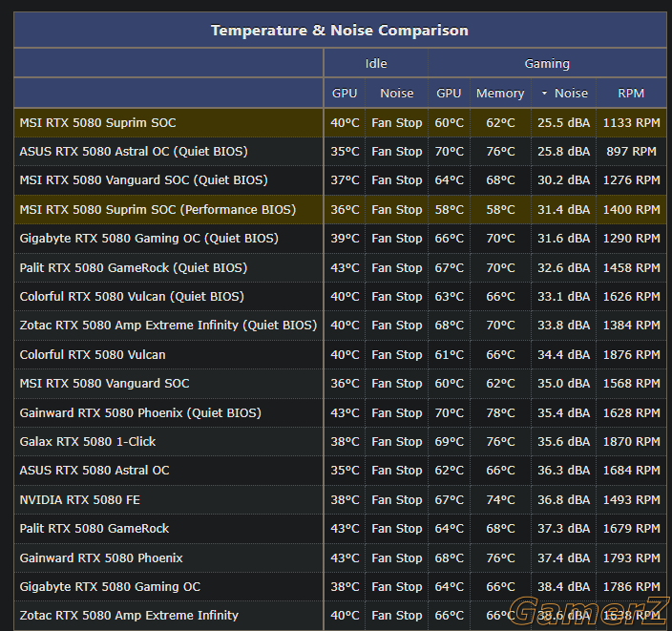
Task: Click the 1458 RPM fan speed cell
Action: pos(631,268)
